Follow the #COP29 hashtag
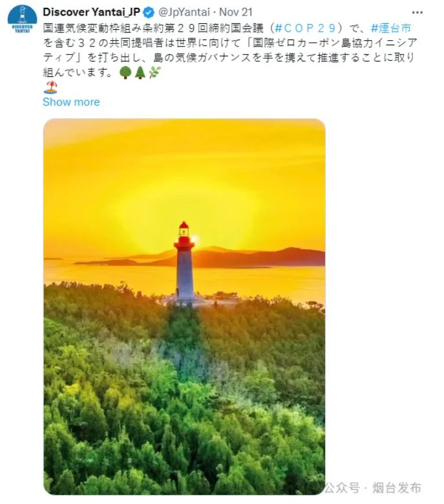Screen dimensions: 444x504 point(305,28)
